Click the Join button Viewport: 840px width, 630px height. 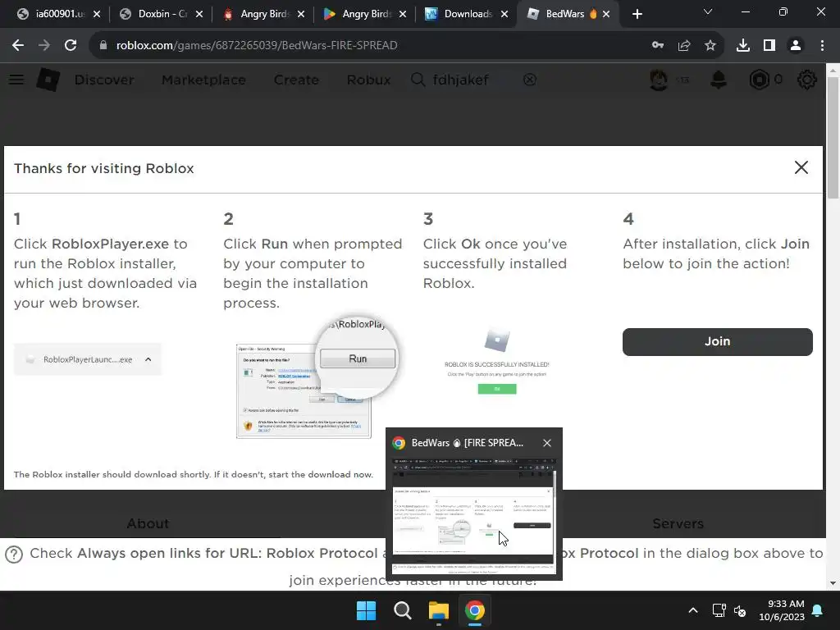717,342
